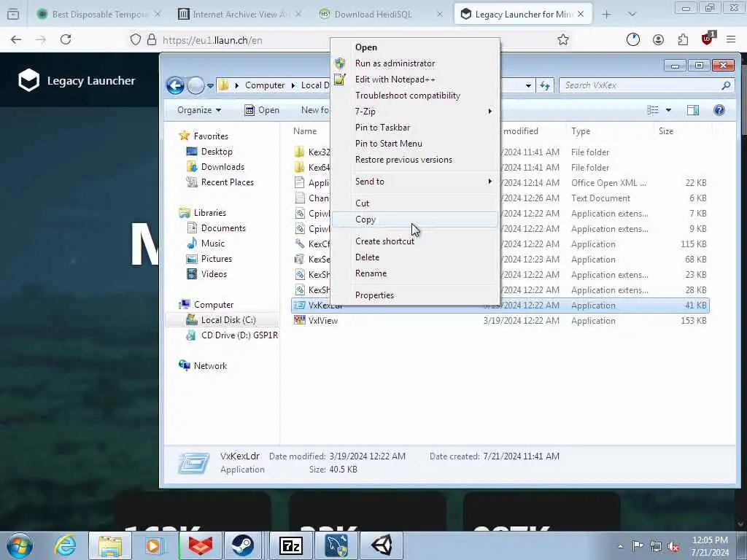
Task: Click Explorer refresh address button
Action: click(545, 86)
